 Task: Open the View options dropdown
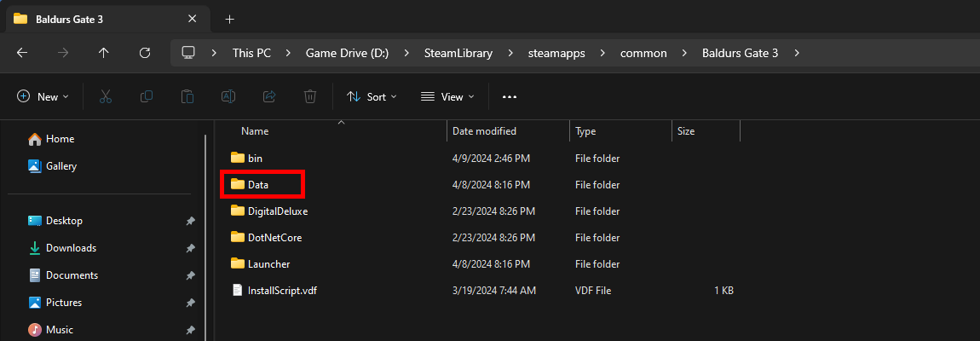coord(447,97)
